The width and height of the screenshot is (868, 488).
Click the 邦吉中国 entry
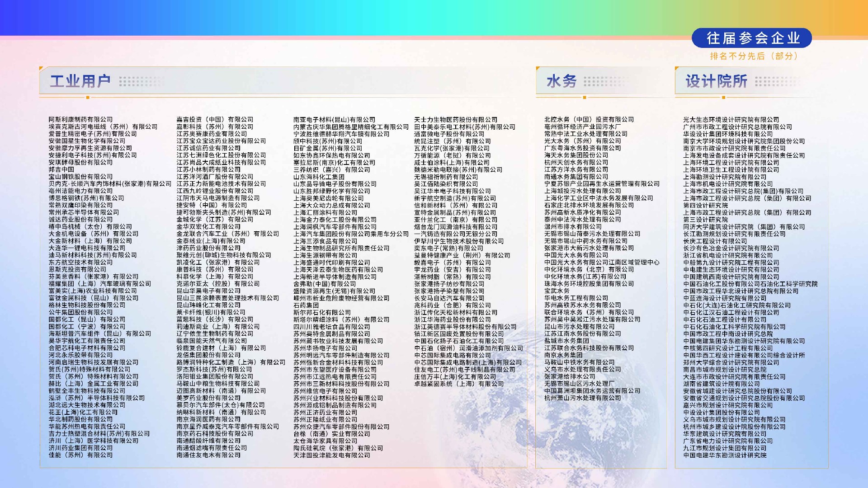point(61,169)
